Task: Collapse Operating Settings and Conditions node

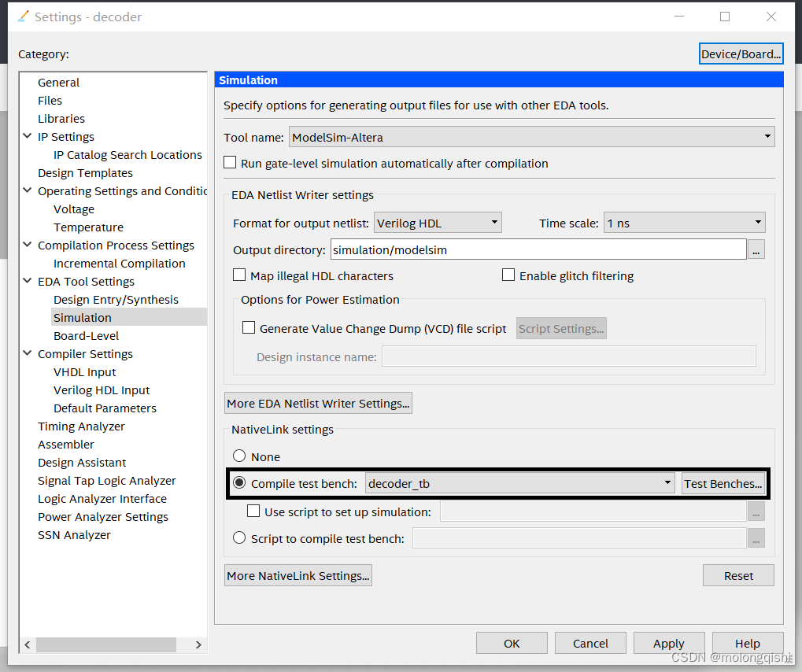Action: tap(28, 190)
